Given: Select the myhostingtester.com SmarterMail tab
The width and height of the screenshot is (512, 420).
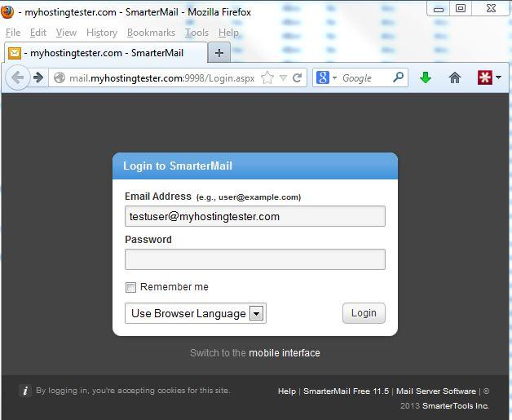Looking at the screenshot, I should [106, 52].
